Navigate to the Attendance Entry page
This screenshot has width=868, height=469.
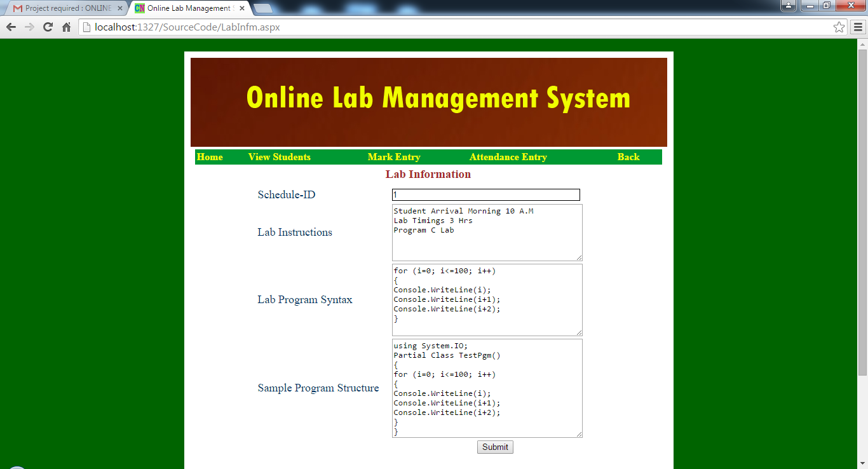[x=508, y=157]
